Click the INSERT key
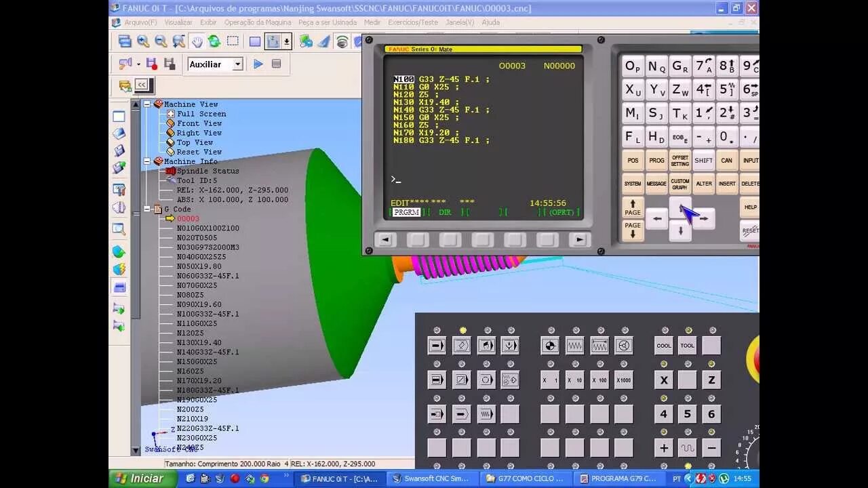This screenshot has height=488, width=868. click(x=727, y=184)
